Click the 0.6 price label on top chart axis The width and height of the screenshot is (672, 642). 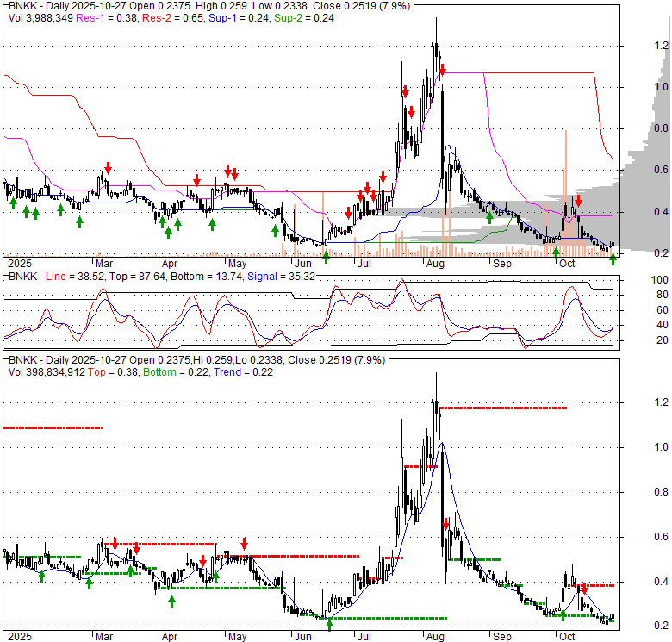coord(662,170)
